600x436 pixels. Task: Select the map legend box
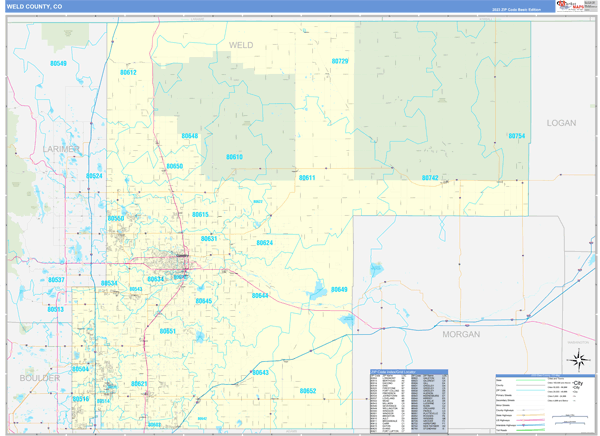click(546, 404)
